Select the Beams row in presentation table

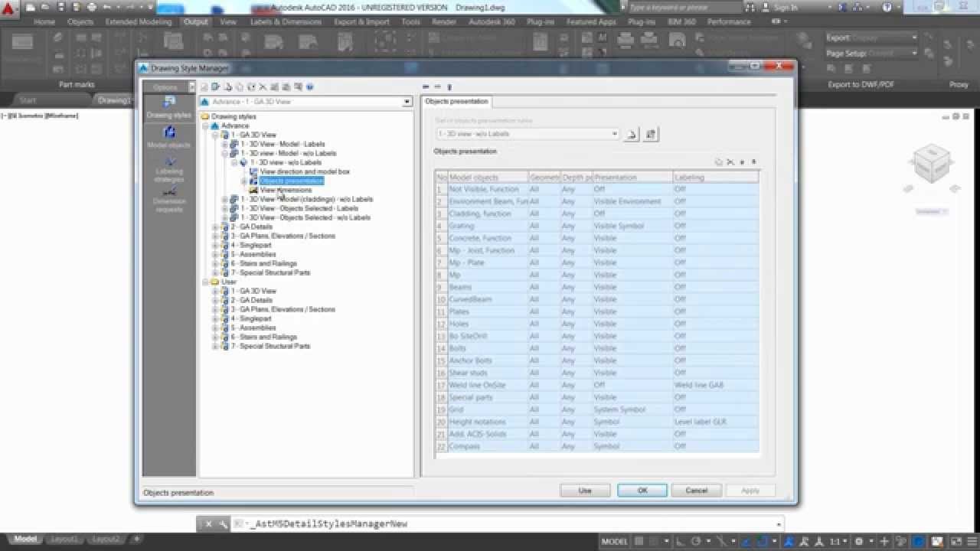[597, 287]
